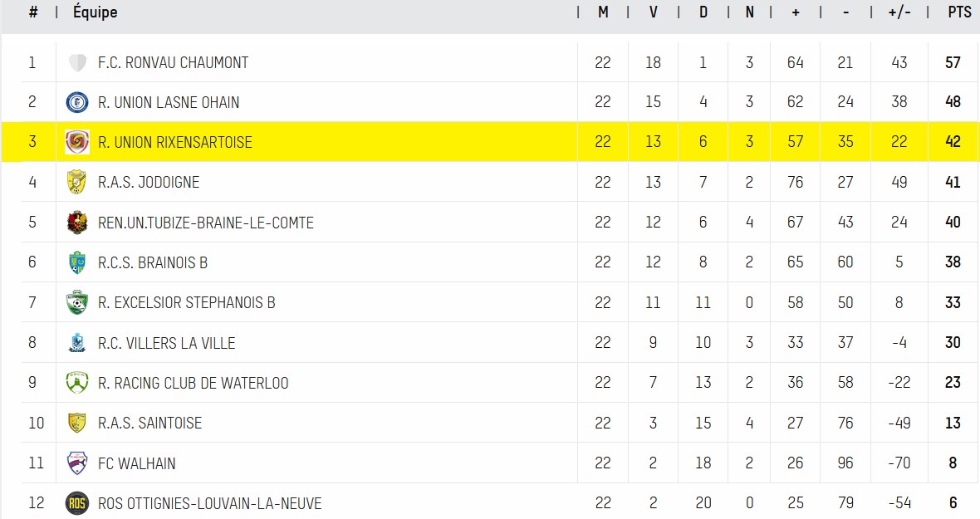
Task: Click the R.C. Villers La Ville badge
Action: point(77,342)
